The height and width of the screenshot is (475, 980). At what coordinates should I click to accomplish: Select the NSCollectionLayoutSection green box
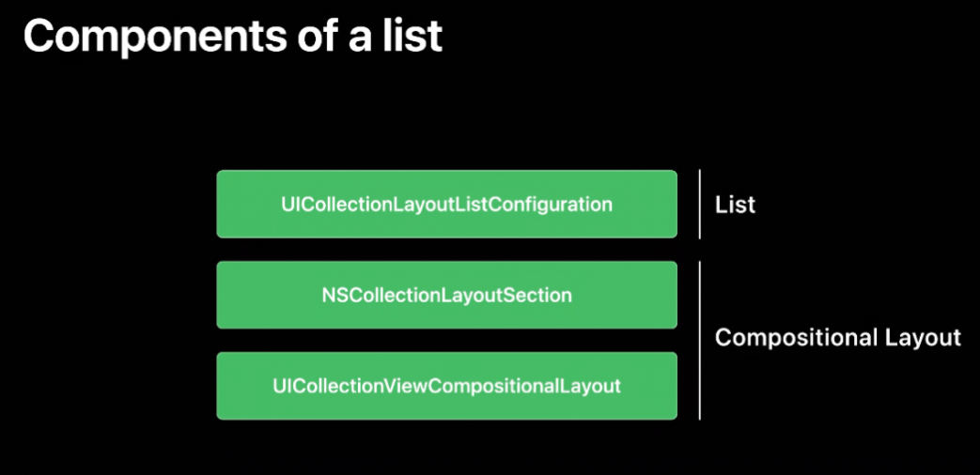[446, 295]
